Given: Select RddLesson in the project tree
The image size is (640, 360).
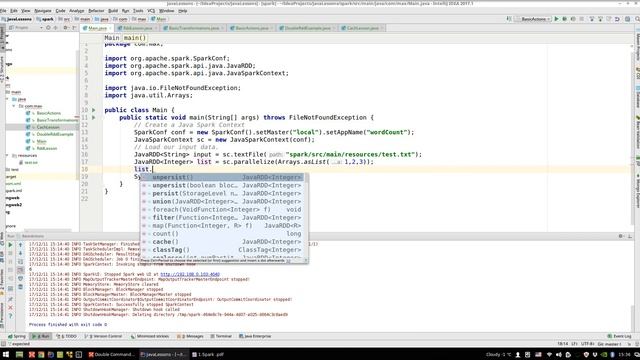Looking at the screenshot, I should coord(47,149).
